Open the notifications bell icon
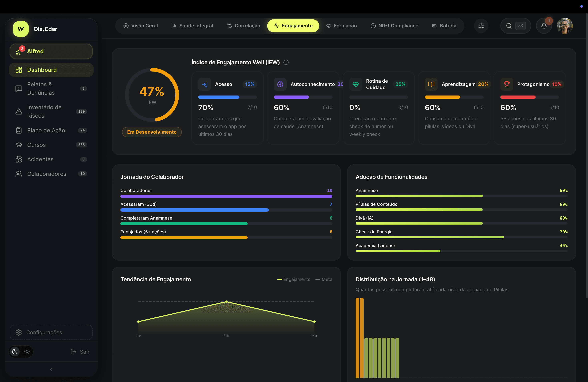The height and width of the screenshot is (382, 588). (544, 26)
